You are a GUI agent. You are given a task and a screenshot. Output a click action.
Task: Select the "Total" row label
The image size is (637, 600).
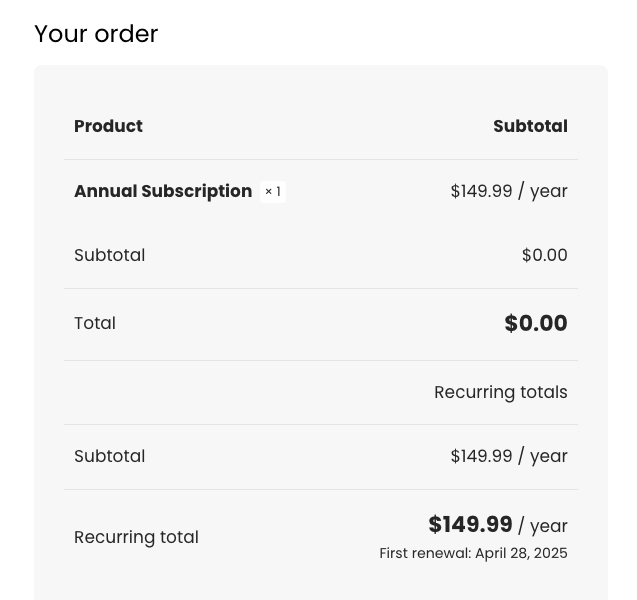tap(95, 323)
